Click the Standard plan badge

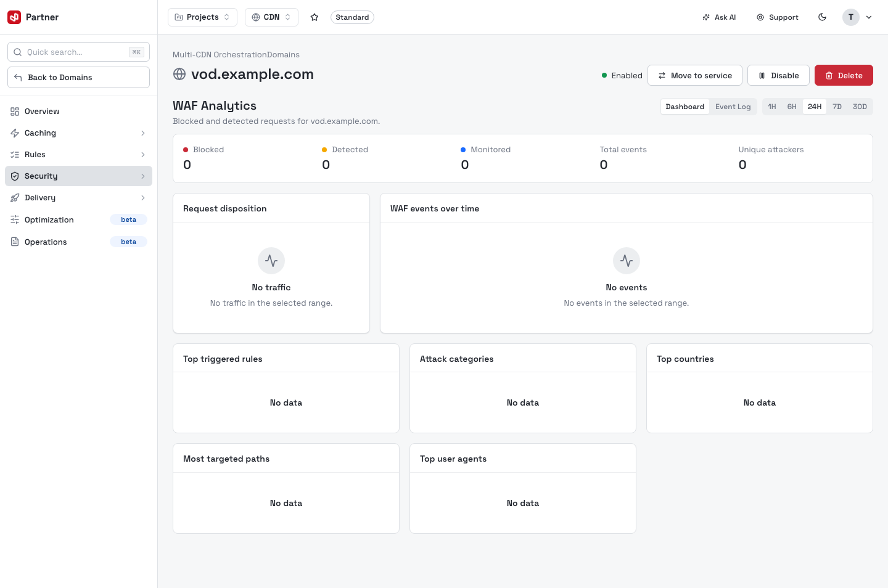click(352, 17)
